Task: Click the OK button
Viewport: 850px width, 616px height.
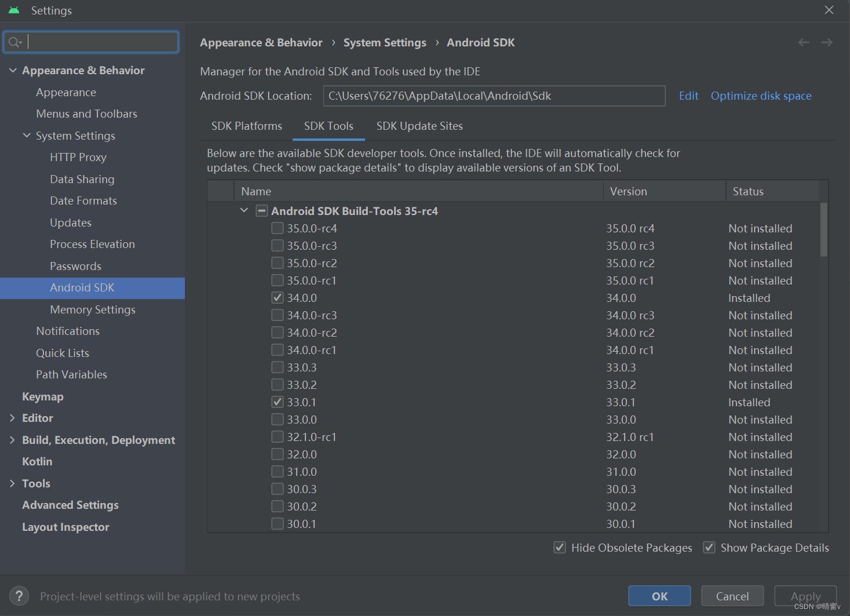Action: [x=659, y=596]
